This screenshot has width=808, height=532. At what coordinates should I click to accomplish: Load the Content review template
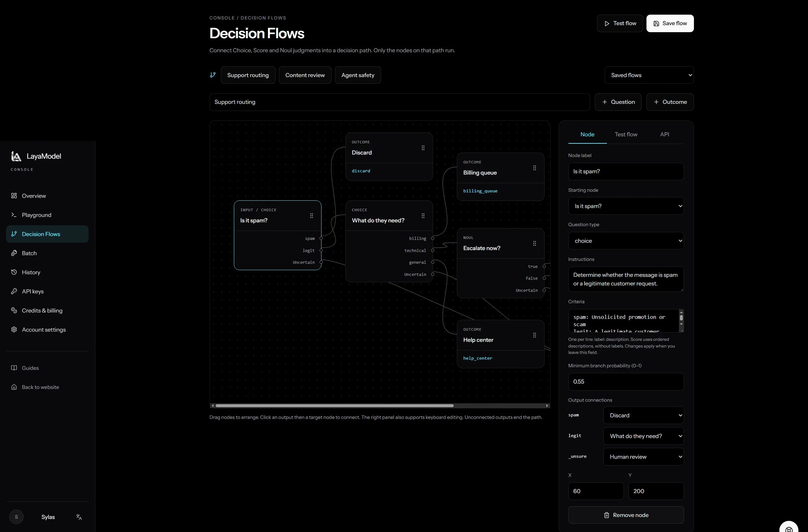pos(305,75)
